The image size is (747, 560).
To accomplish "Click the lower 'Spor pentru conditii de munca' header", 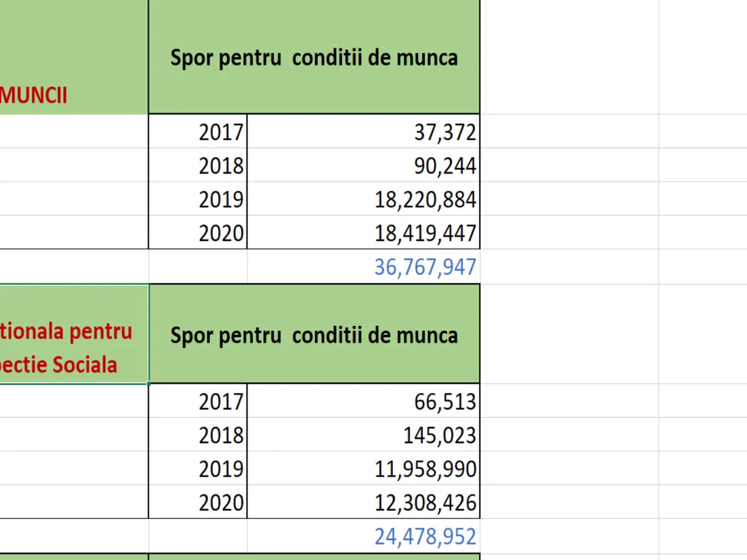I will click(x=314, y=335).
